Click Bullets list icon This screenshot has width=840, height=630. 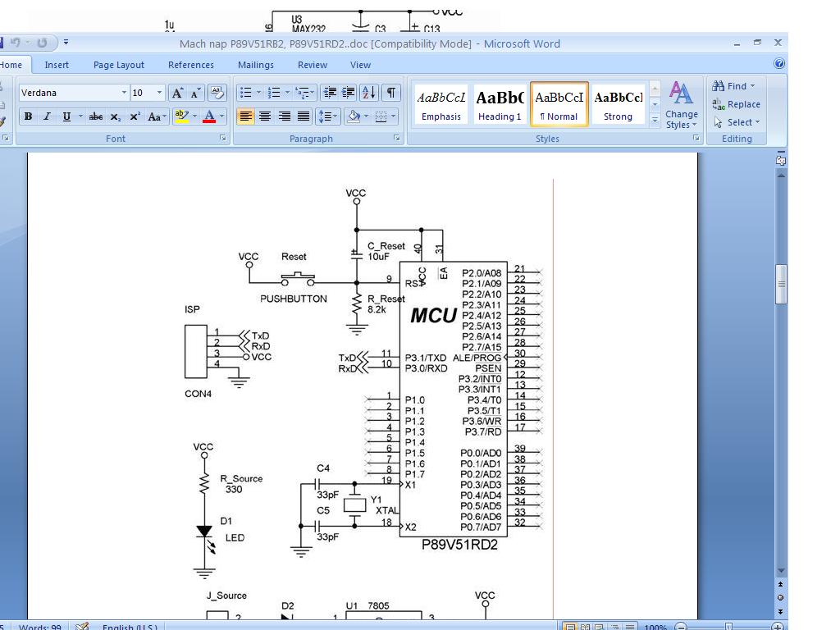(x=246, y=93)
